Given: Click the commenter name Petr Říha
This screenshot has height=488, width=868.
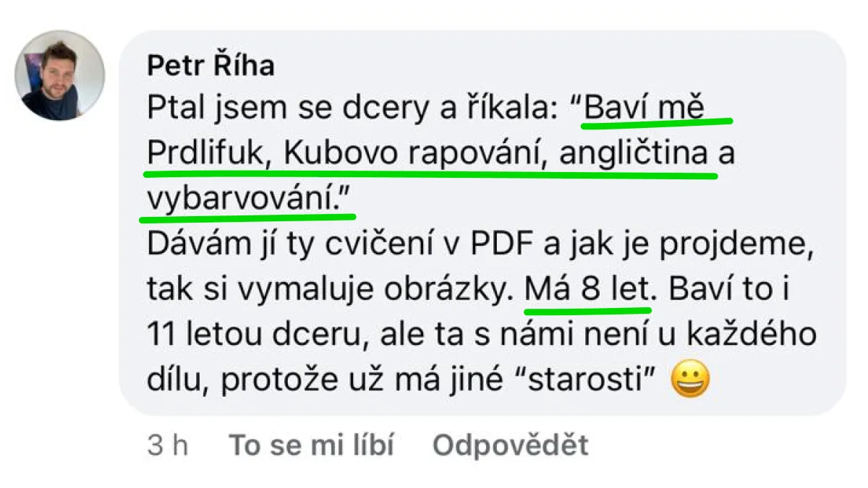Looking at the screenshot, I should pyautogui.click(x=210, y=66).
